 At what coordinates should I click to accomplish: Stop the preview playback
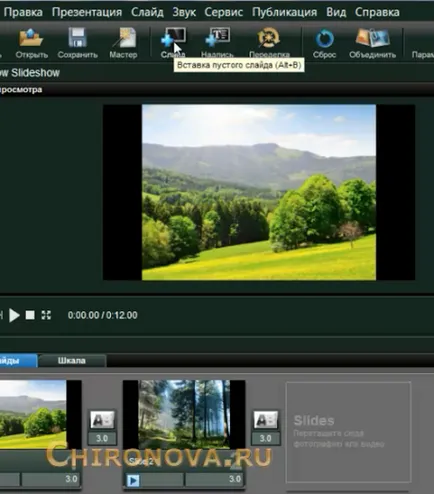click(30, 315)
